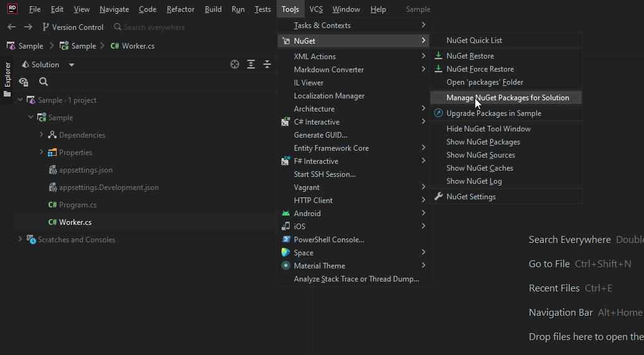Click the NuGet Restore download icon
This screenshot has height=355, width=644.
(438, 56)
